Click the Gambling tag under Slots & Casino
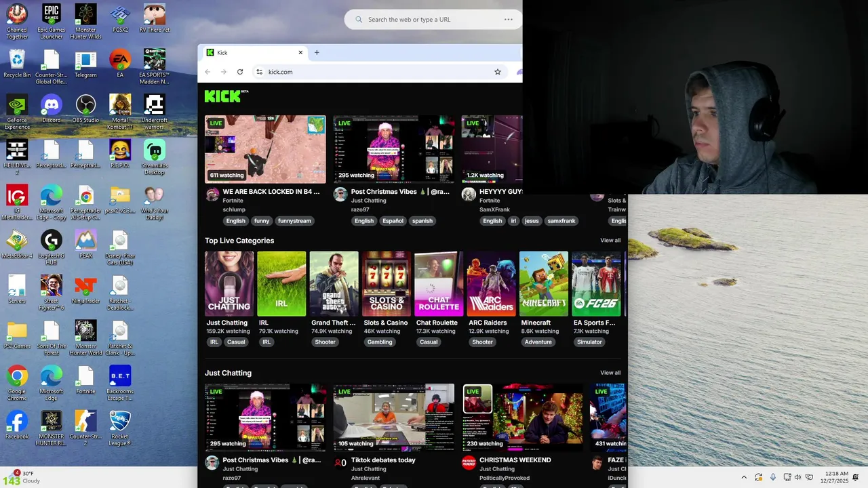 [380, 342]
